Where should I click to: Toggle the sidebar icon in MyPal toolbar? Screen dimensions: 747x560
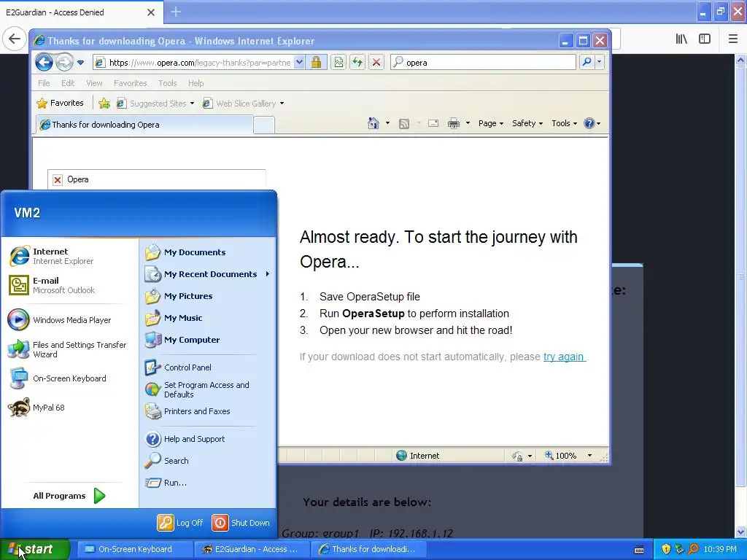click(x=705, y=39)
